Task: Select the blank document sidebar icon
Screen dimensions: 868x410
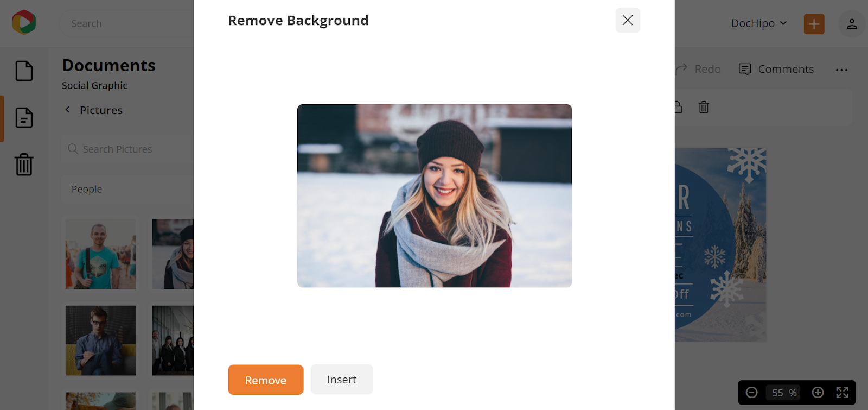Action: coord(24,71)
